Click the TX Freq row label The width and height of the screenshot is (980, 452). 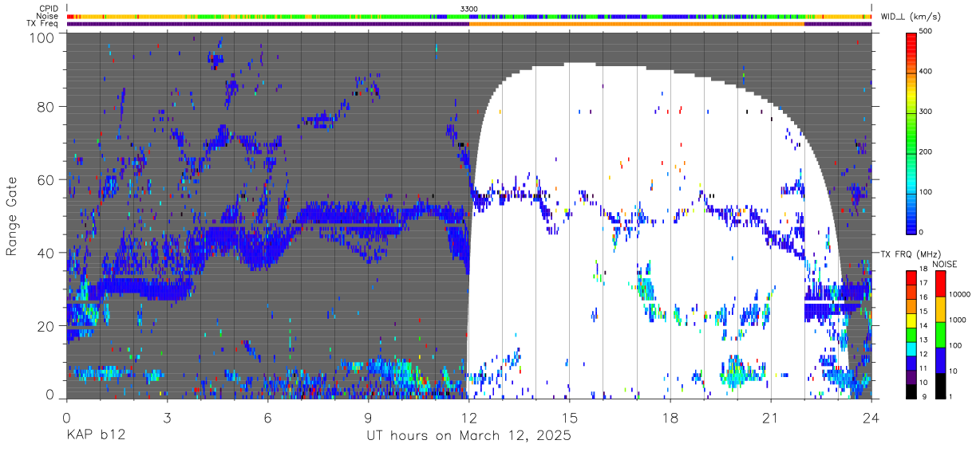click(43, 23)
